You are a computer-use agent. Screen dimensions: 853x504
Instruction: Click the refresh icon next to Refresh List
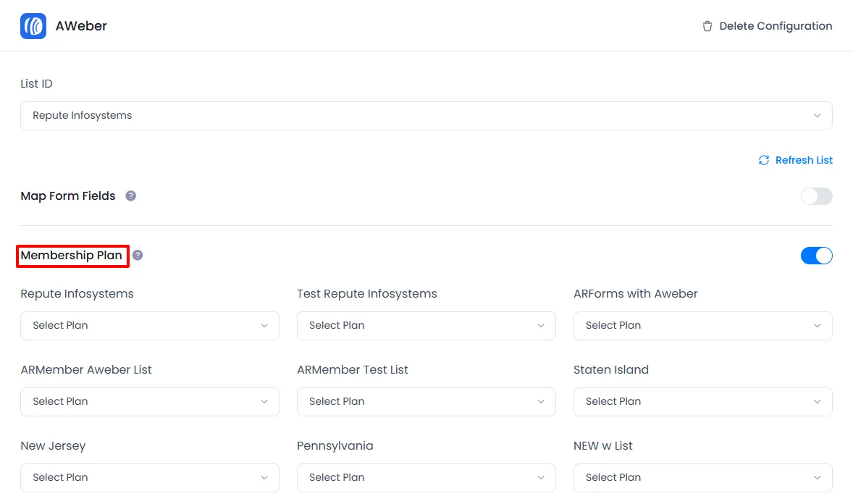(764, 160)
